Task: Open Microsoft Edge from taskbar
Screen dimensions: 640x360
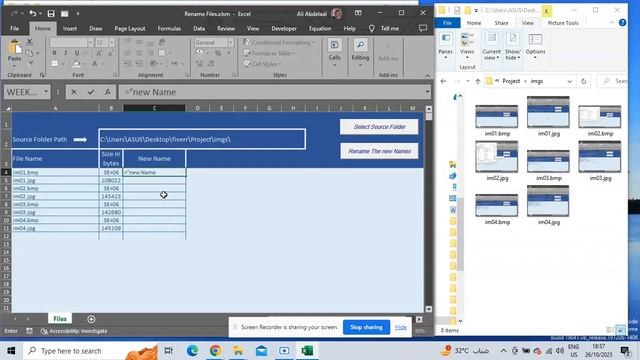Action: pos(192,351)
